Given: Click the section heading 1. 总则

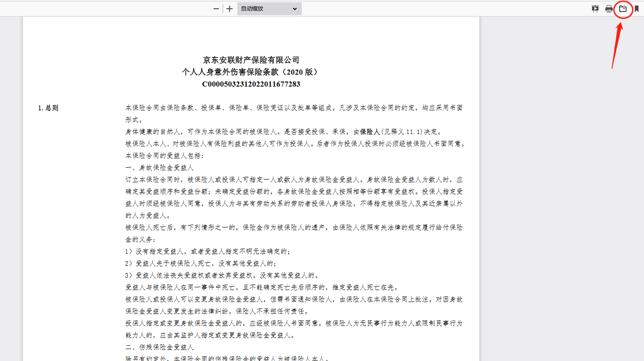Looking at the screenshot, I should click(x=48, y=108).
